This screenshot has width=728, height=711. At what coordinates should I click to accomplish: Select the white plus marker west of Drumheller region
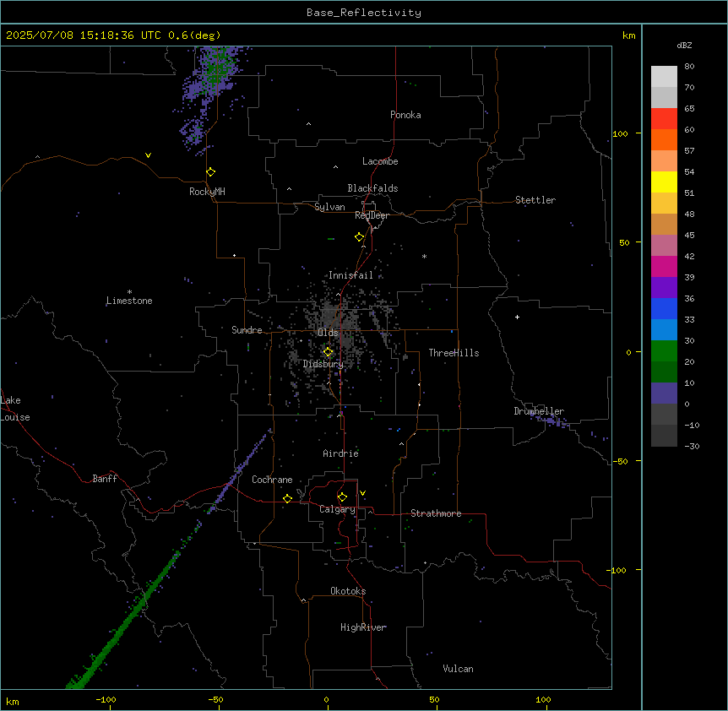pyautogui.click(x=517, y=317)
